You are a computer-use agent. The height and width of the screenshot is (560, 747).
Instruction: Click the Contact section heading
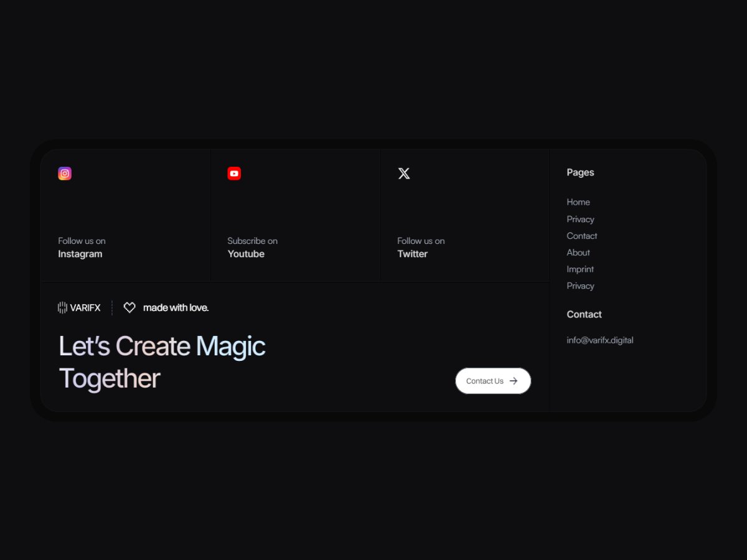click(584, 314)
